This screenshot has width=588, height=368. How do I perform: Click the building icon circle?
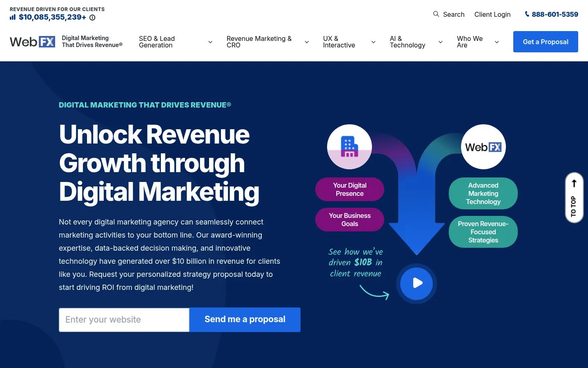350,147
